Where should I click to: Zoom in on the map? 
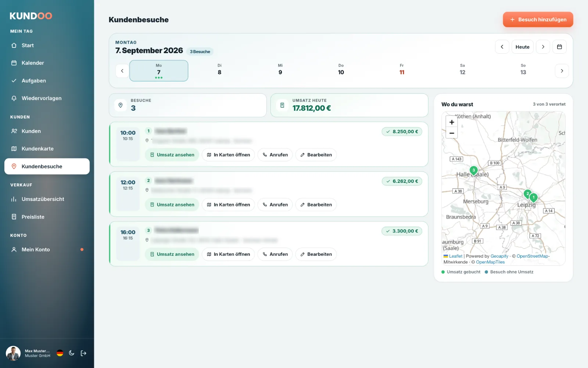(x=452, y=122)
